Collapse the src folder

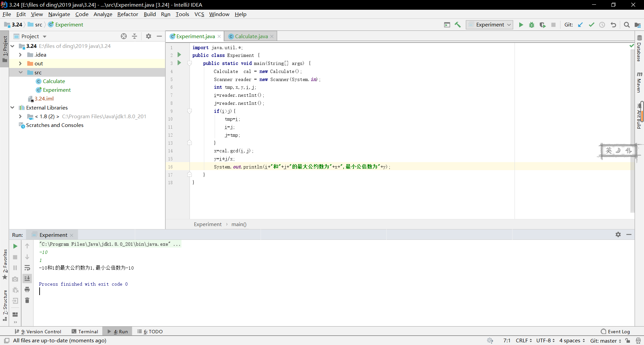(20, 72)
